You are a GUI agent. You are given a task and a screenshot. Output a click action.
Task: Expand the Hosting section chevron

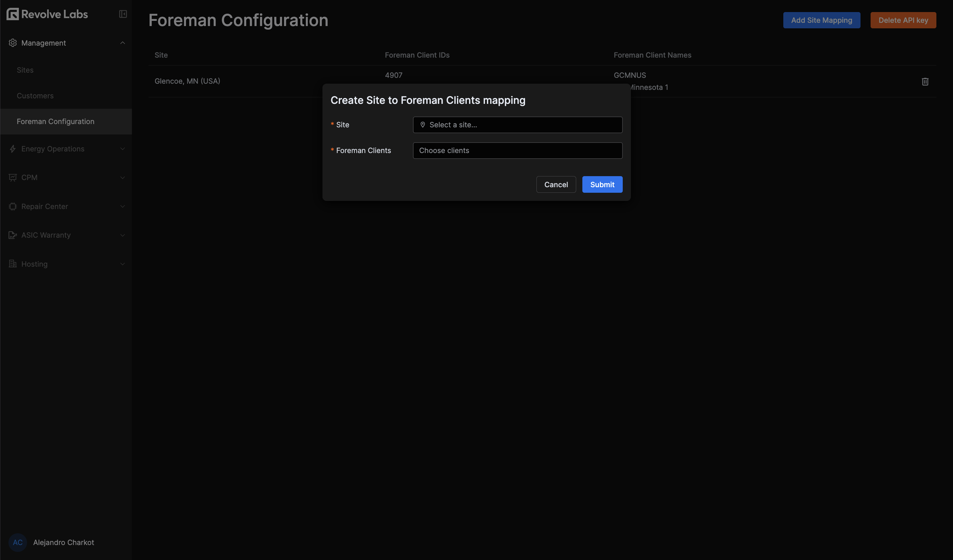(x=122, y=264)
